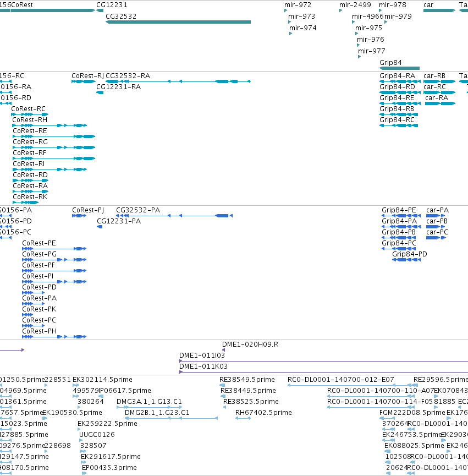Choose the CoRest-PK protein
The image size is (468, 476).
point(27,315)
